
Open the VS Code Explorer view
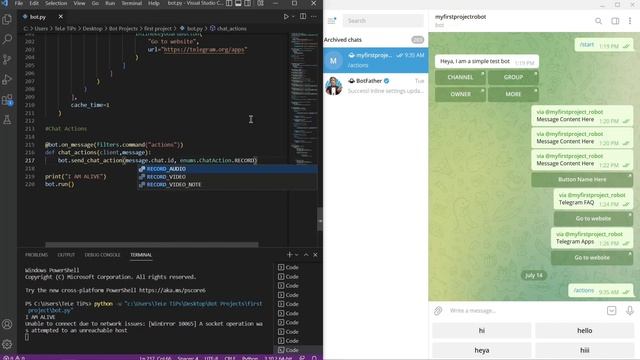(7, 19)
